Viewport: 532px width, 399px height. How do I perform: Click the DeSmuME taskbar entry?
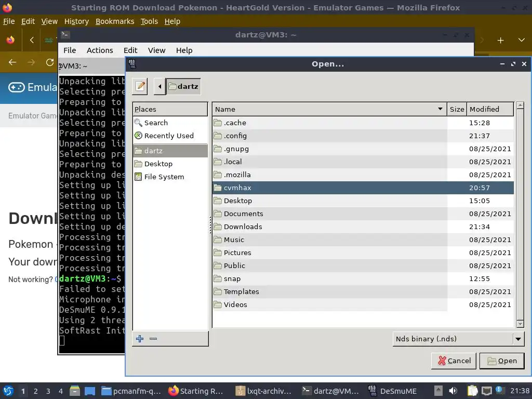click(392, 391)
